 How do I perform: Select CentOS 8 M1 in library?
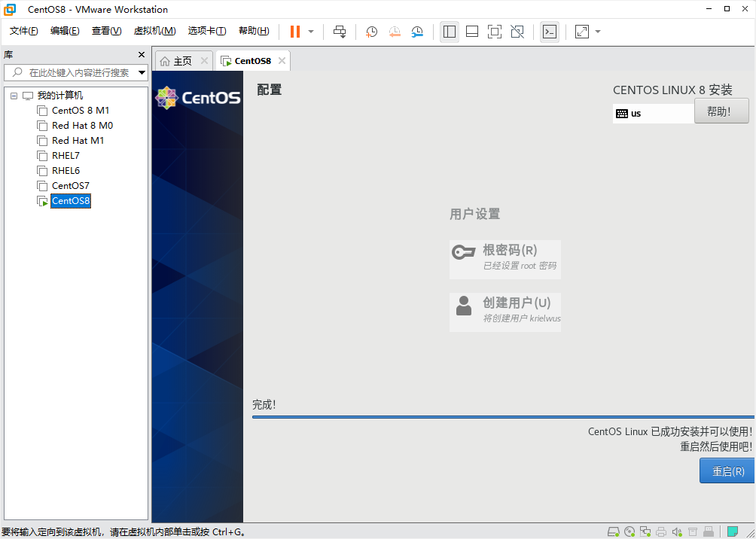pos(81,111)
